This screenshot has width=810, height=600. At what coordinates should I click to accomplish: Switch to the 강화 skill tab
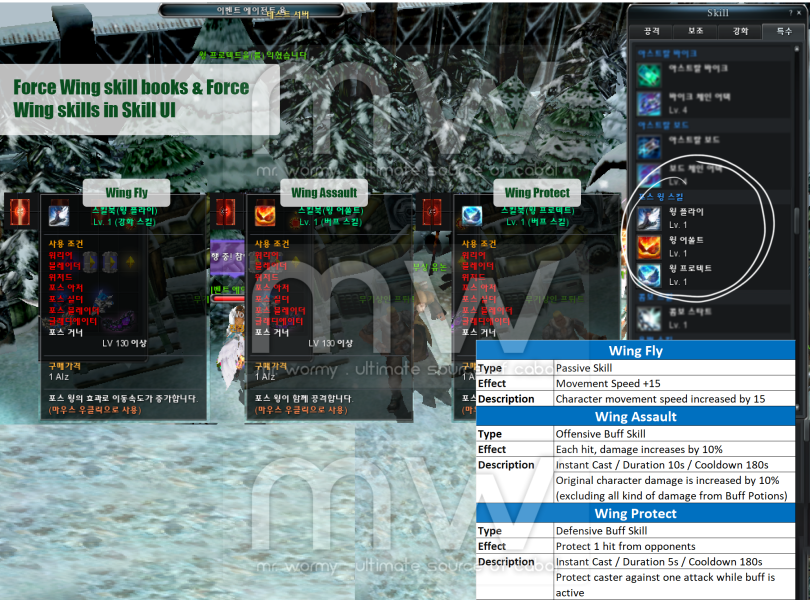pyautogui.click(x=739, y=31)
